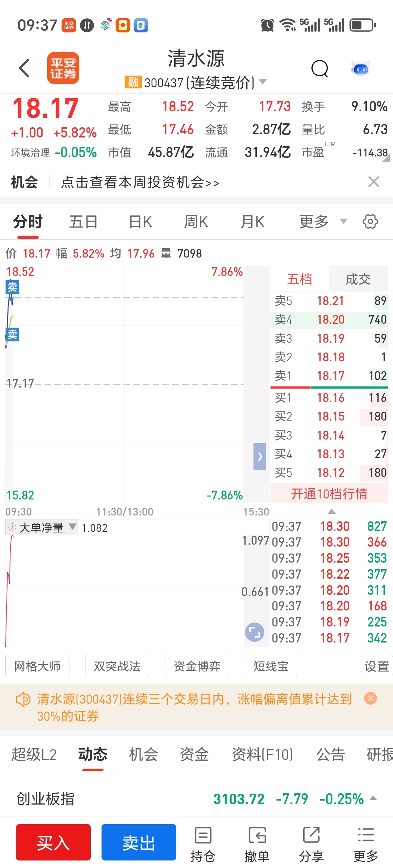Tap the trade record with volume 827
The height and width of the screenshot is (868, 393).
point(329,526)
